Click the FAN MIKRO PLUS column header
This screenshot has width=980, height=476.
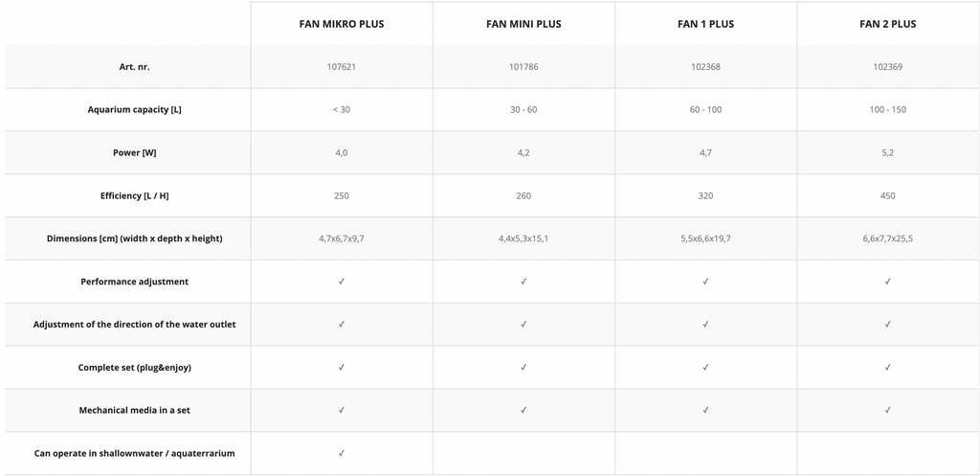click(342, 24)
